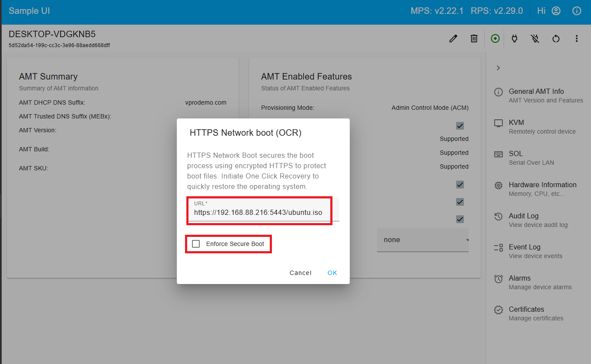Select the edit pencil icon

tap(453, 38)
